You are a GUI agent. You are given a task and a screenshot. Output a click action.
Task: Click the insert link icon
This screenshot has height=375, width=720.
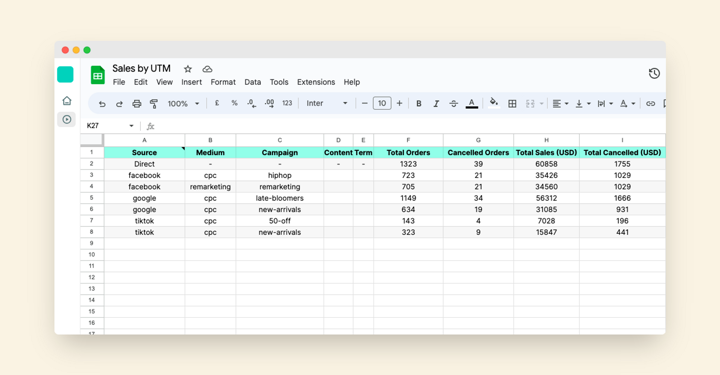click(650, 104)
